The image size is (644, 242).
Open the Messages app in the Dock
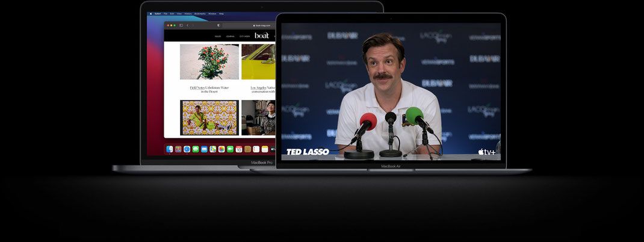[x=196, y=149]
